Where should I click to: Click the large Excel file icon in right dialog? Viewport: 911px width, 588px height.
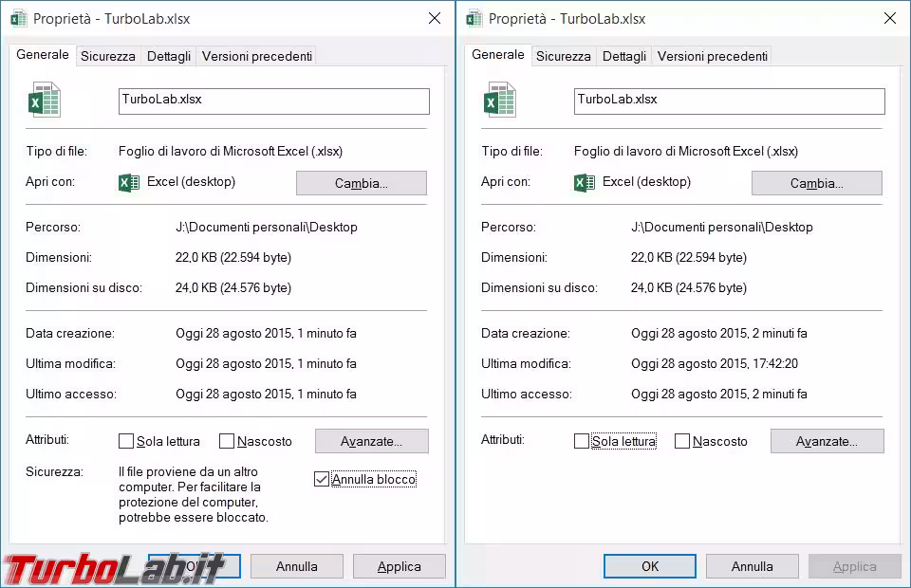[x=500, y=100]
